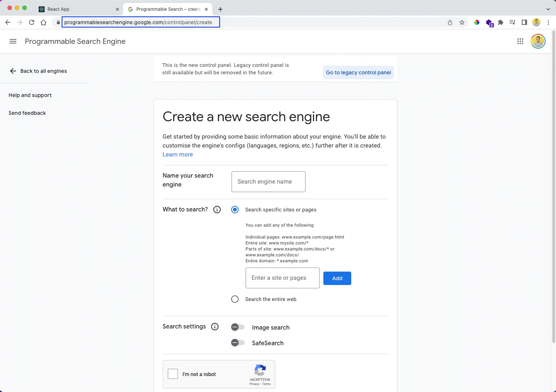Switch to the Programmable Search tab
556x392 pixels.
click(x=168, y=9)
